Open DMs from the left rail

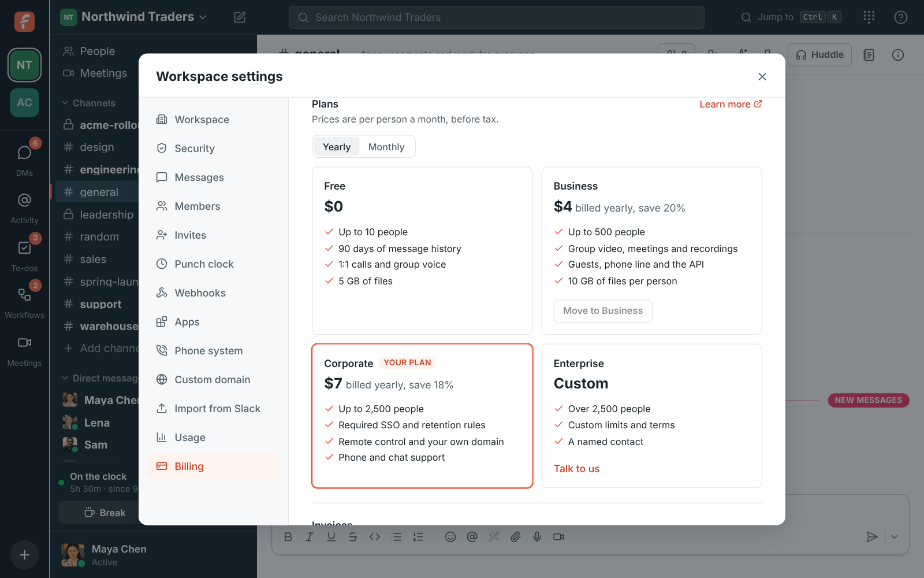point(24,159)
